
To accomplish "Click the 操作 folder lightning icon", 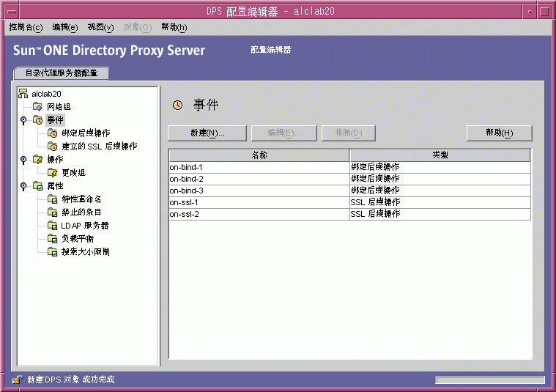I will [37, 159].
